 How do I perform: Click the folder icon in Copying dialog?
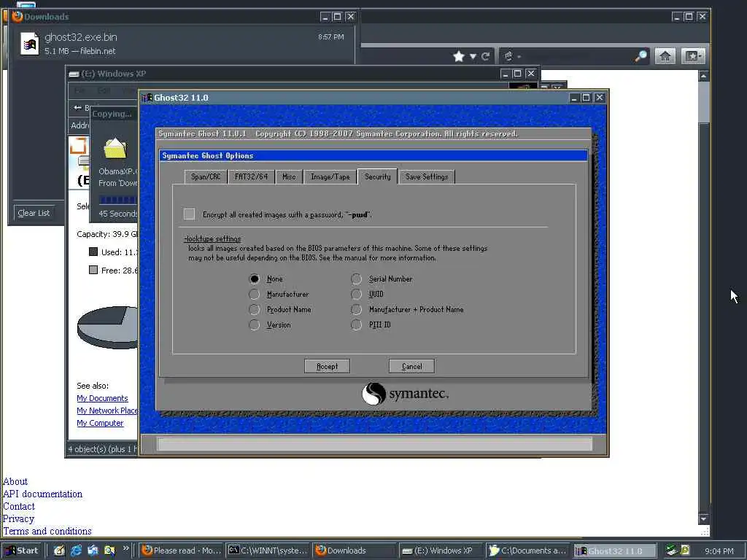pos(115,147)
